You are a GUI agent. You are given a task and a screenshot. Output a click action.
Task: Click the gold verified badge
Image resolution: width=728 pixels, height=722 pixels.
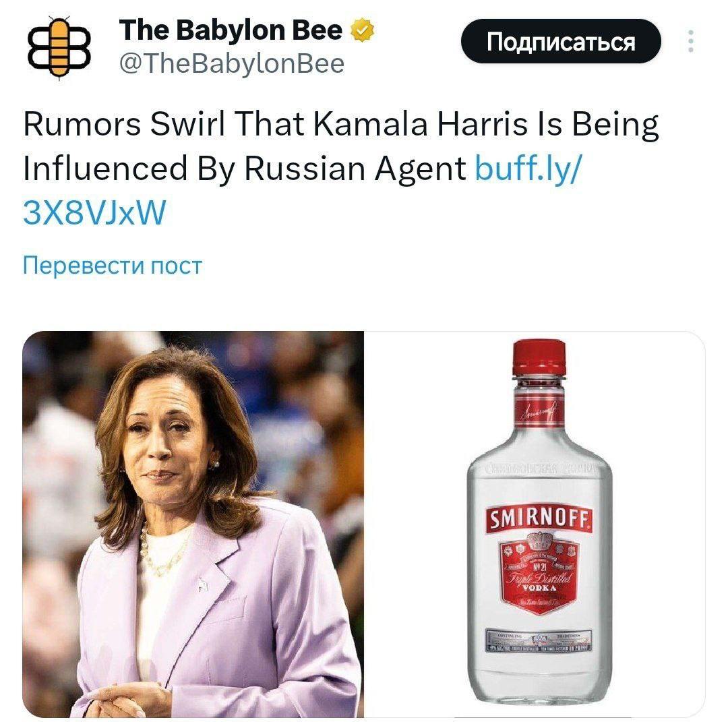point(362,30)
